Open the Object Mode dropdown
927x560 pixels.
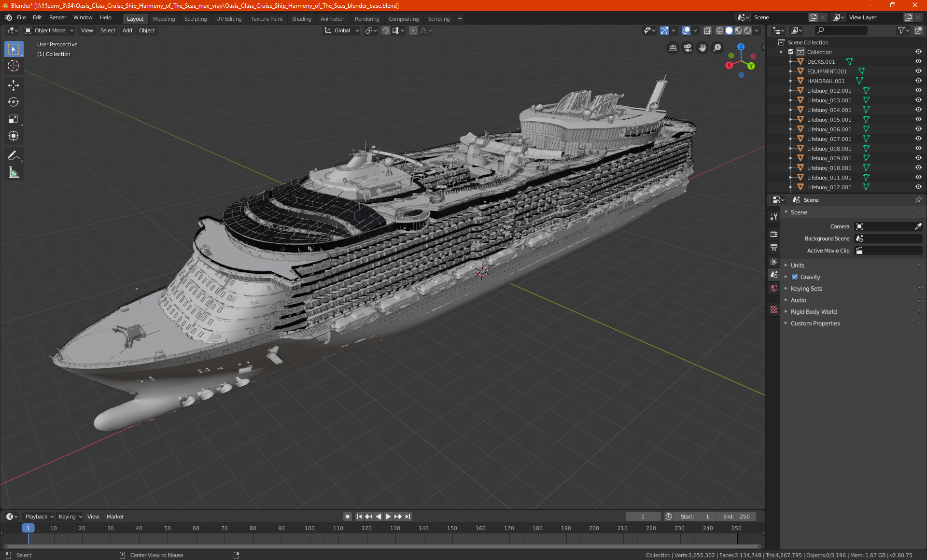click(x=49, y=30)
